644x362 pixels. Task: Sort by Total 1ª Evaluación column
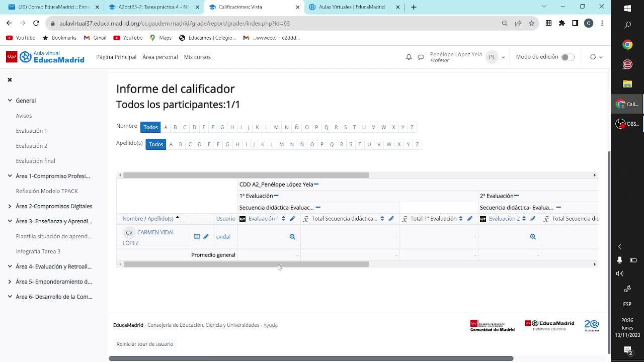(461, 219)
